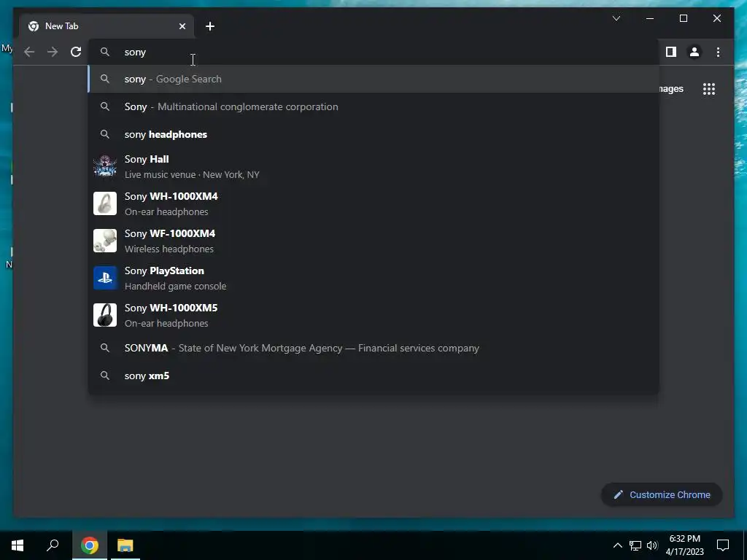Open the notification center icon
Screen dimensions: 747x560
click(x=723, y=545)
